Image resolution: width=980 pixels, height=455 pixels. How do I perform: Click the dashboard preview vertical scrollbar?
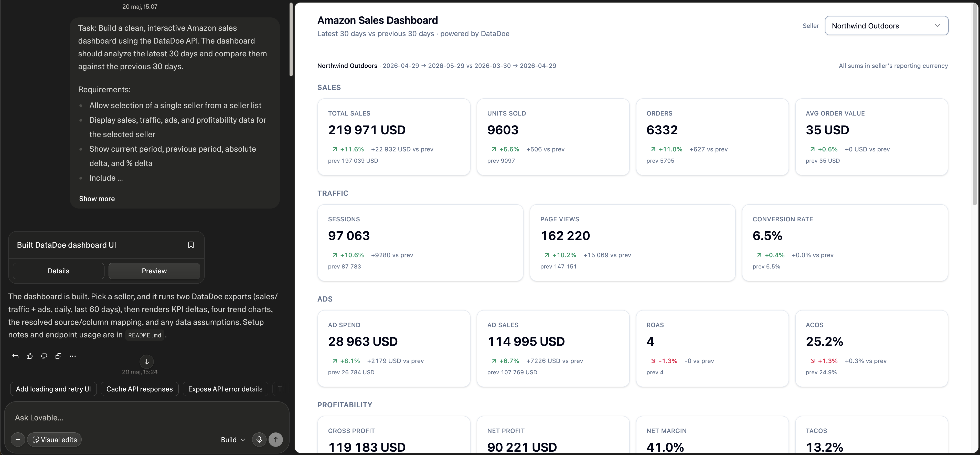[975, 104]
